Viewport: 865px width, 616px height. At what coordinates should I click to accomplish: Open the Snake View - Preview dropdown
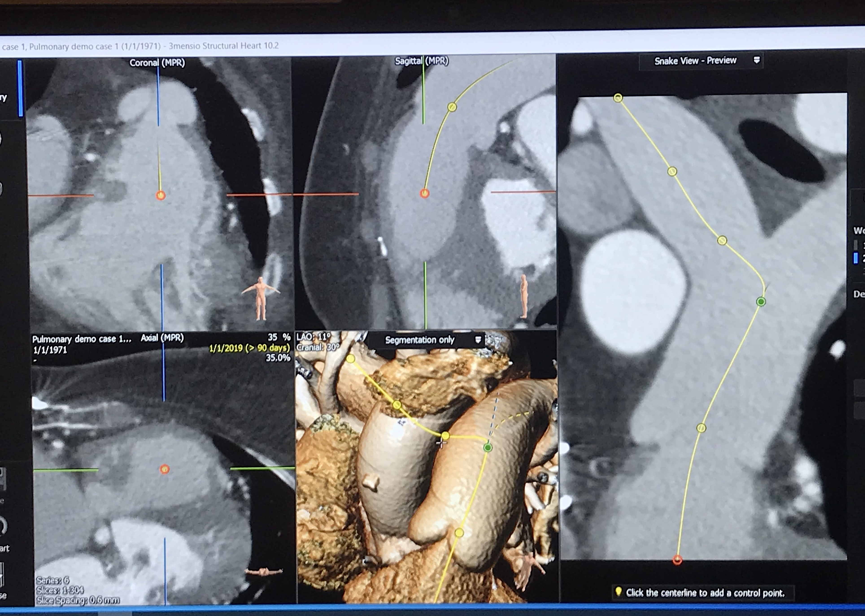pyautogui.click(x=695, y=61)
